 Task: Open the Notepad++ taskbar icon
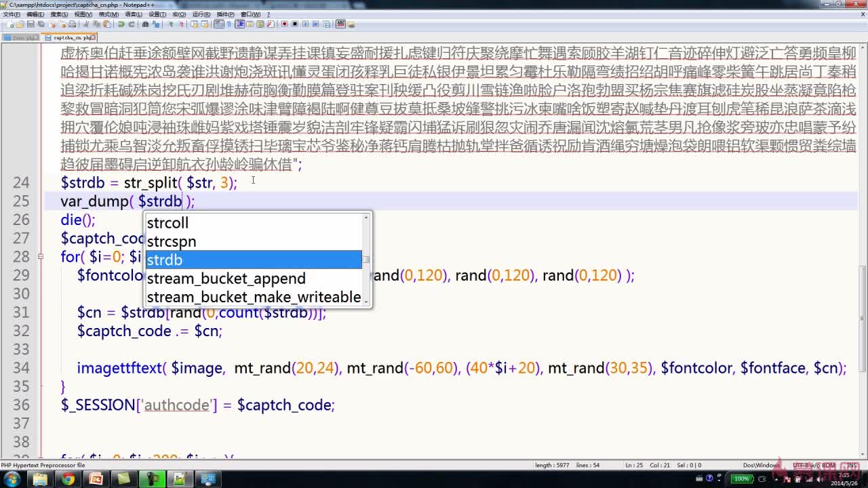179,479
